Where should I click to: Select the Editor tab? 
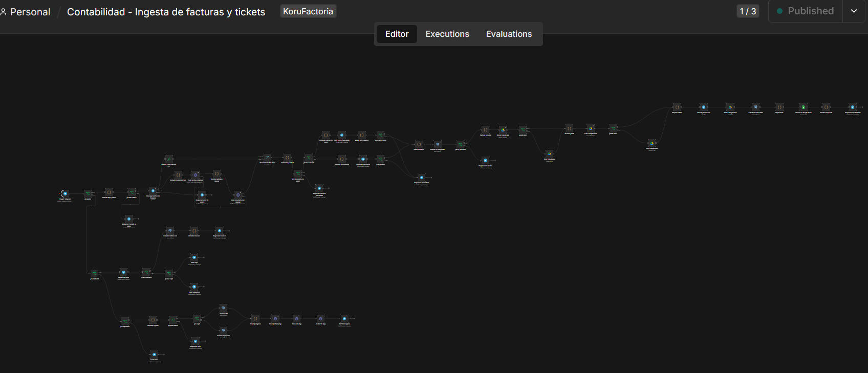coord(397,34)
